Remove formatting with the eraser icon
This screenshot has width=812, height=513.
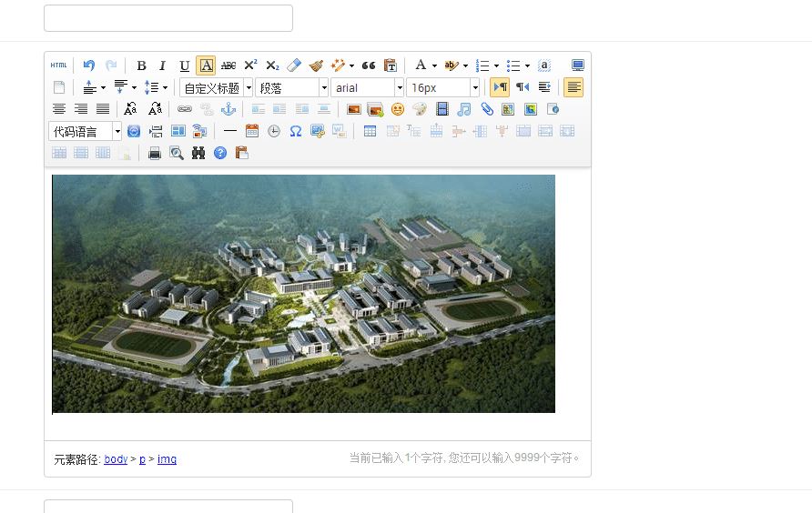(294, 65)
